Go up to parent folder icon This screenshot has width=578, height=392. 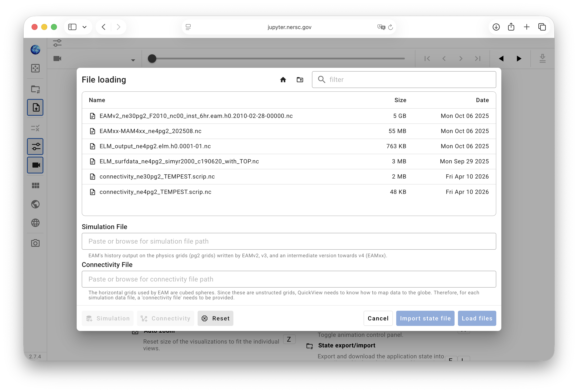[x=300, y=80]
